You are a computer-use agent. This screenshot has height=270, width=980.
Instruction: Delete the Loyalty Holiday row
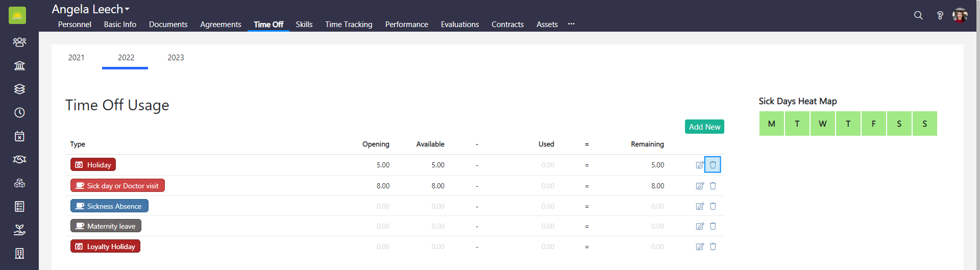tap(713, 247)
